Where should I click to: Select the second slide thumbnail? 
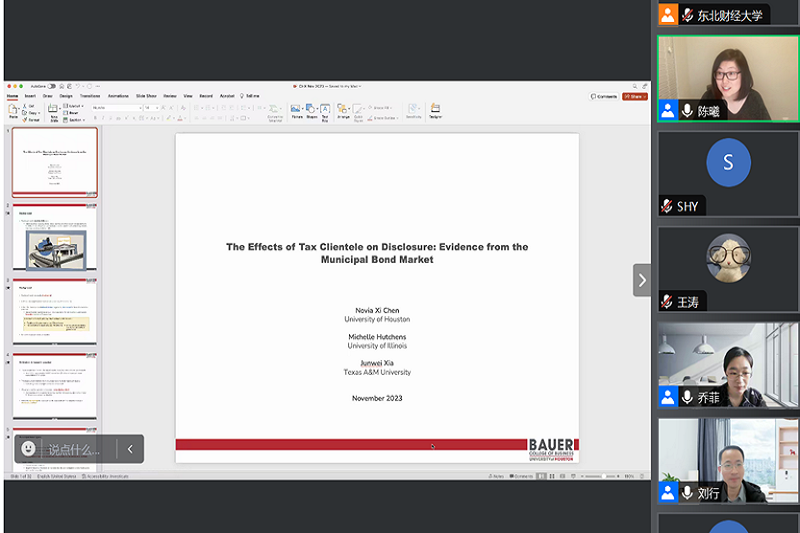(55, 236)
